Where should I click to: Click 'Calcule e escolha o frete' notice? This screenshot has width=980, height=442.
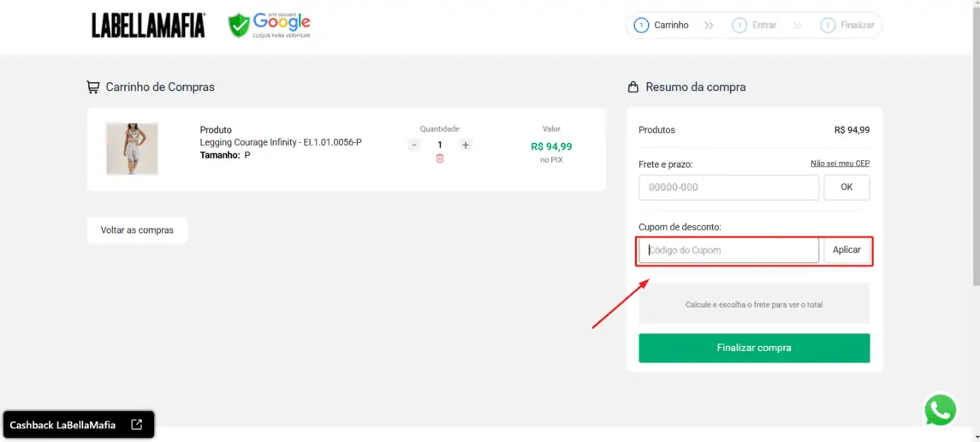pyautogui.click(x=754, y=303)
